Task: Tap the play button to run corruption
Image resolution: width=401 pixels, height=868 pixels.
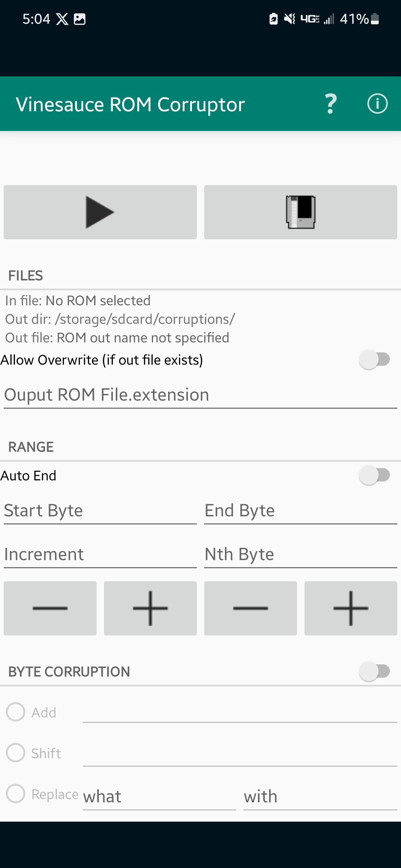Action: (x=100, y=212)
